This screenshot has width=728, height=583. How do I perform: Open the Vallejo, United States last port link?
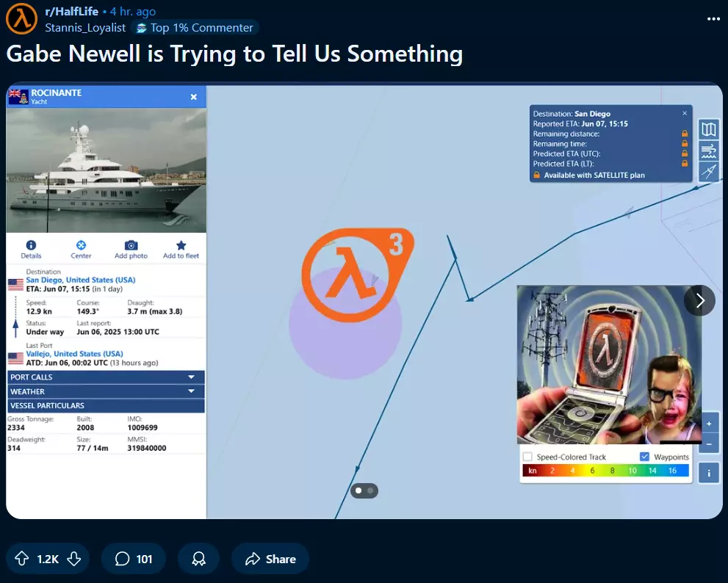(x=74, y=354)
